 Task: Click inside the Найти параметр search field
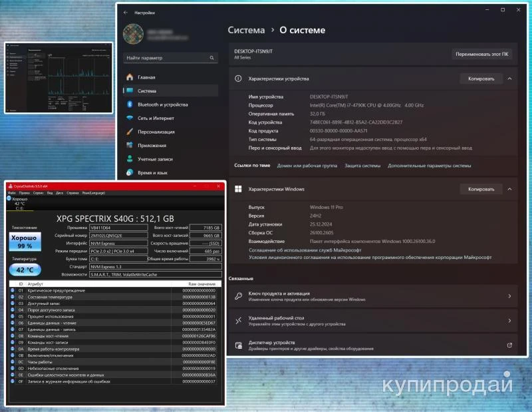point(166,58)
